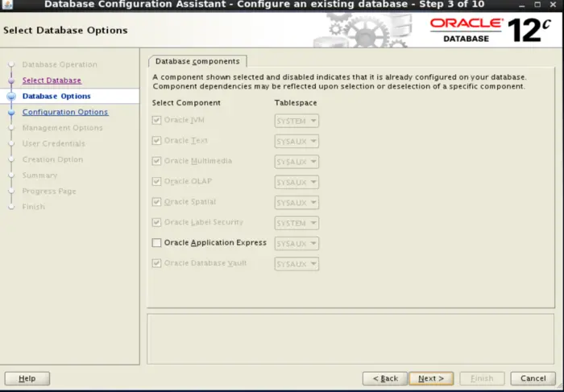Image resolution: width=564 pixels, height=392 pixels.
Task: Click the Oracle Database 12c logo
Action: tap(491, 30)
